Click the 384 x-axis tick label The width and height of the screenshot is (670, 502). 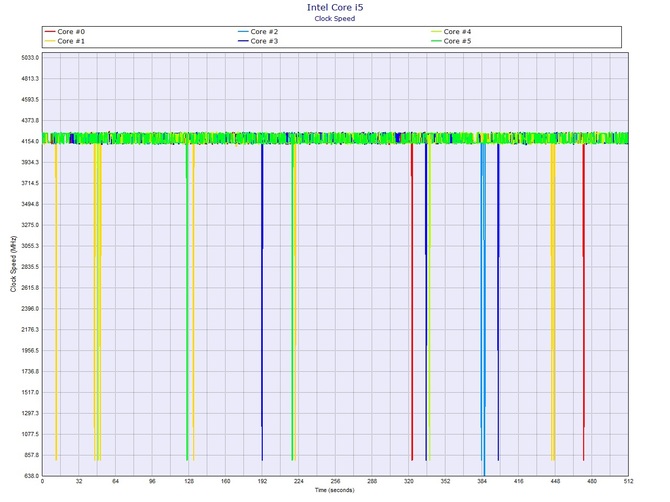482,481
